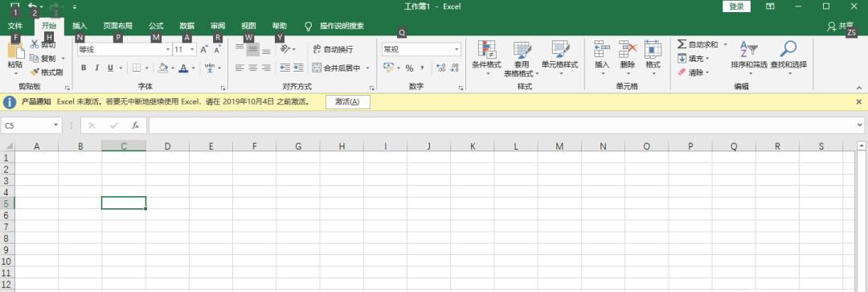Toggle underline formatting

[x=110, y=68]
